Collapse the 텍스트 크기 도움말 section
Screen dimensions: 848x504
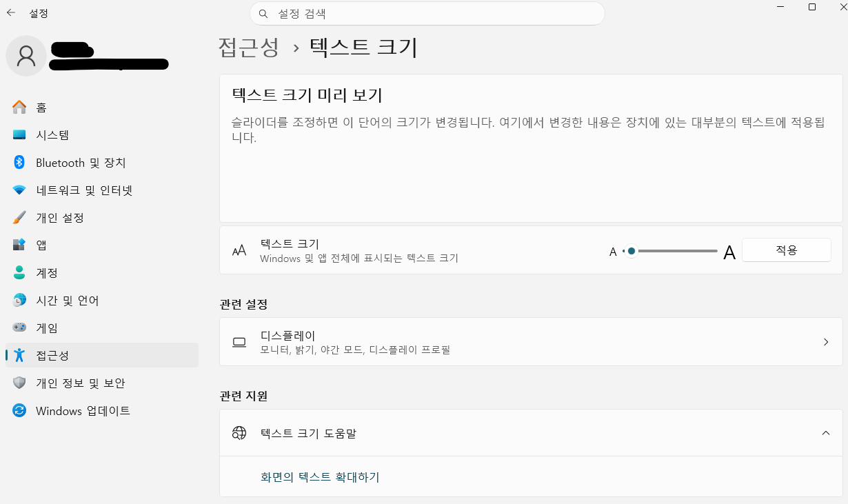(826, 433)
